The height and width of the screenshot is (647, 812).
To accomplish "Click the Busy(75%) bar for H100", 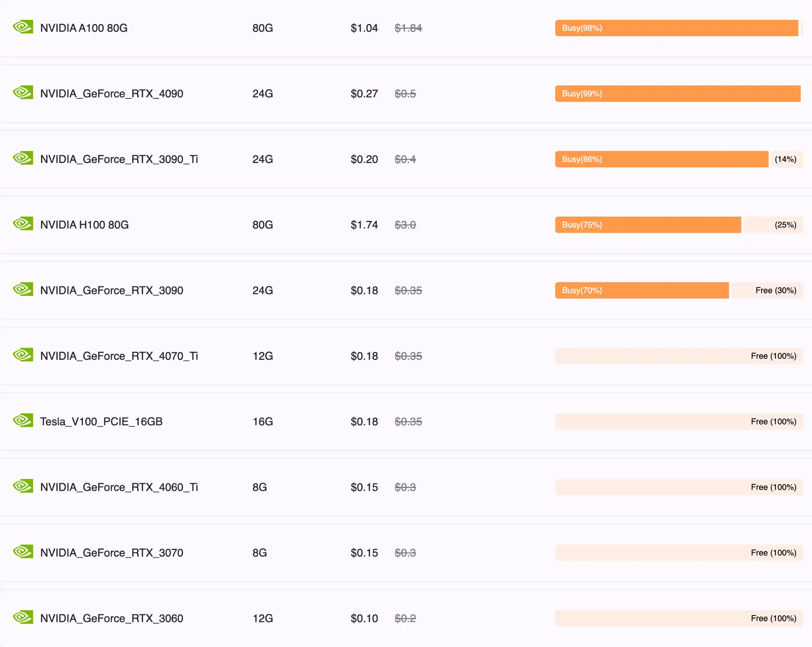I will pyautogui.click(x=648, y=225).
